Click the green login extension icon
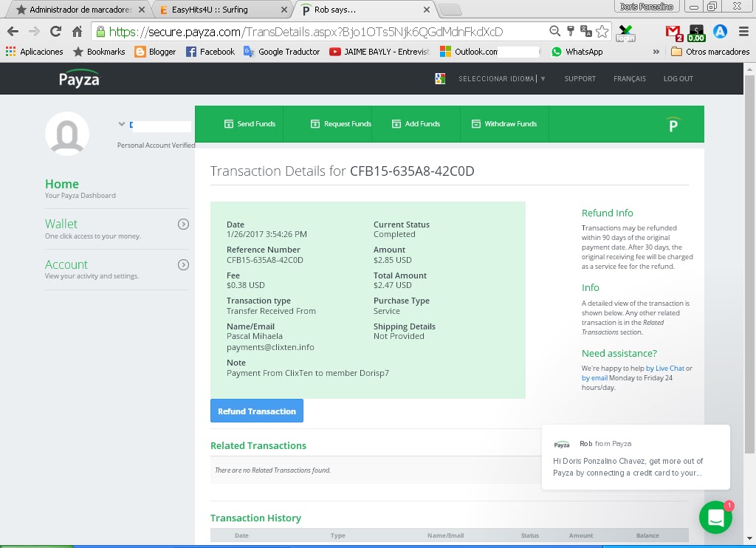756x548 pixels. pyautogui.click(x=625, y=33)
